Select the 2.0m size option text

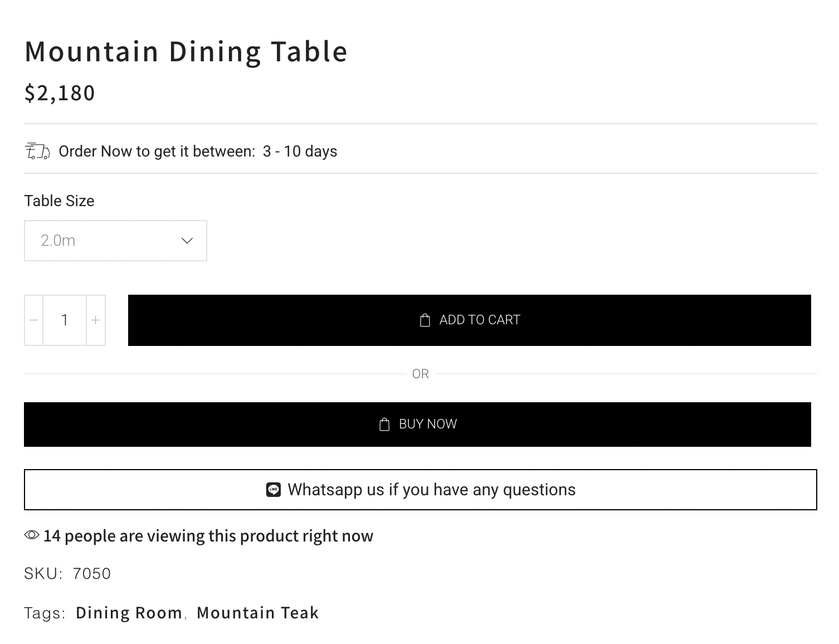coord(58,241)
